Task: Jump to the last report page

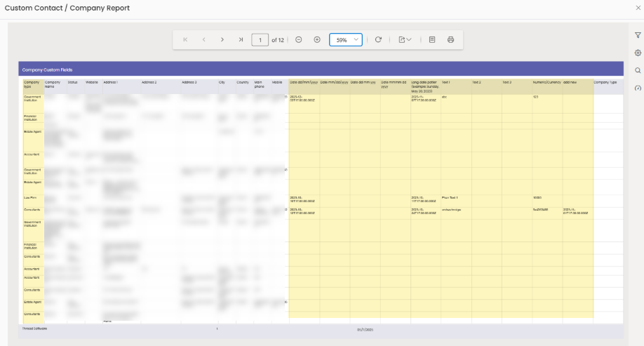Action: (241, 40)
